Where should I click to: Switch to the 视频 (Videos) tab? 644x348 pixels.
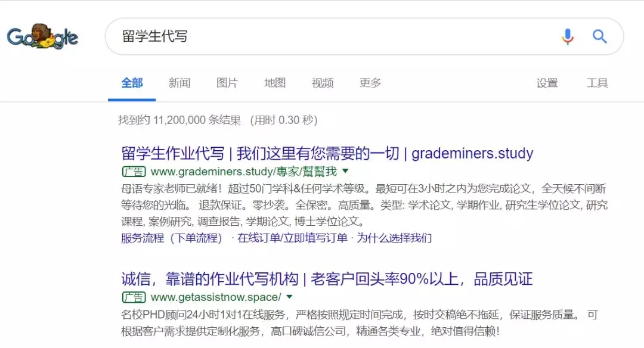[322, 83]
